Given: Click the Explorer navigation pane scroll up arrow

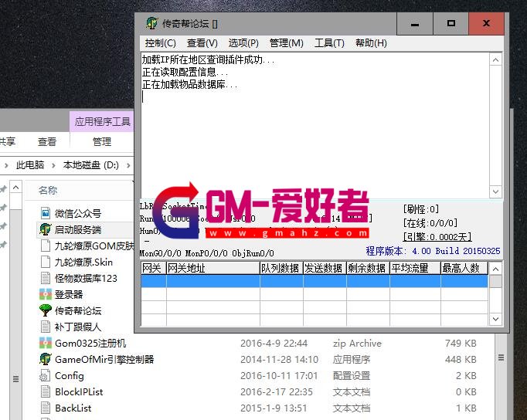Looking at the screenshot, I should (x=15, y=187).
